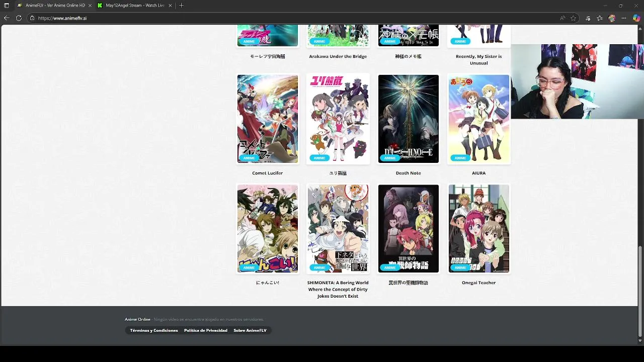
Task: Open the Favorites list icon
Action: tap(600, 18)
